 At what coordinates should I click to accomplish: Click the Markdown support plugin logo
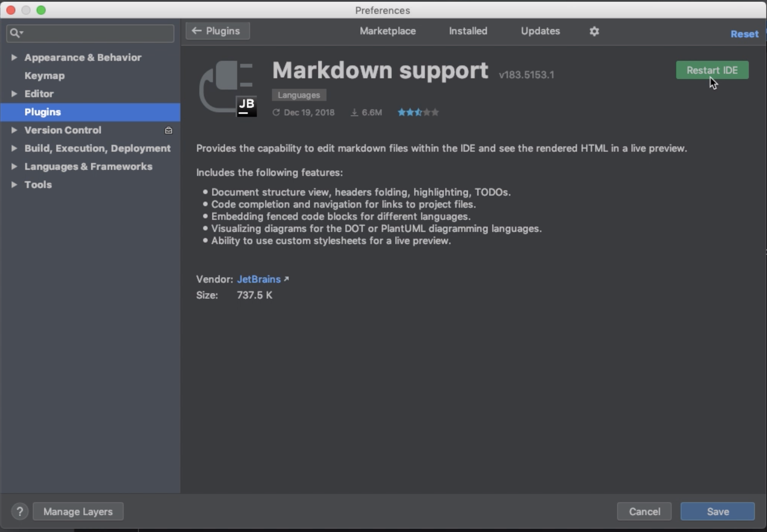[x=228, y=89]
